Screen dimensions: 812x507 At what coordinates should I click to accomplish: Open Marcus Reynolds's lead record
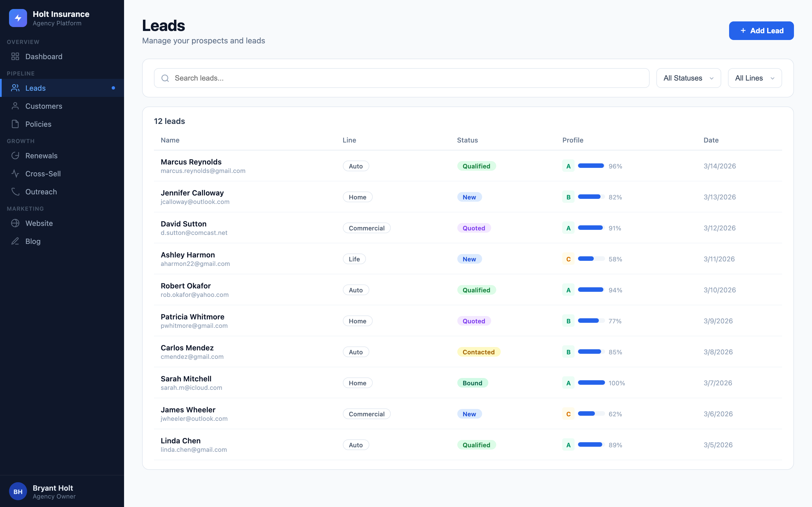tap(191, 162)
